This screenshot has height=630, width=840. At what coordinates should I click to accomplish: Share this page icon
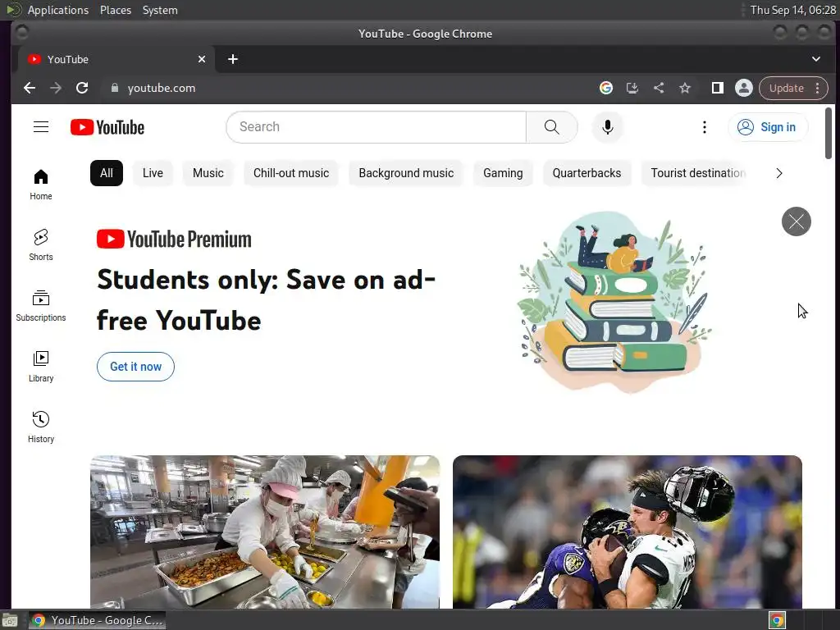click(659, 88)
